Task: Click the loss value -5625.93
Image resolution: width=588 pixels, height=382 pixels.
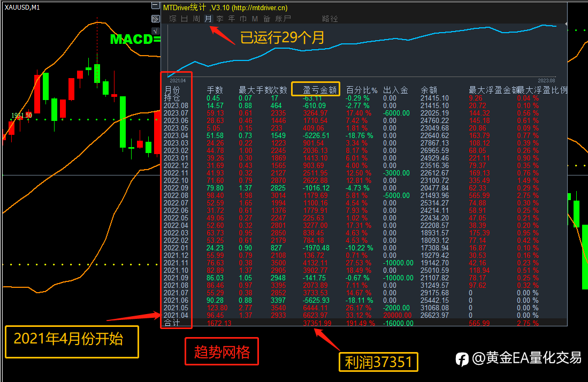Action: coord(316,301)
